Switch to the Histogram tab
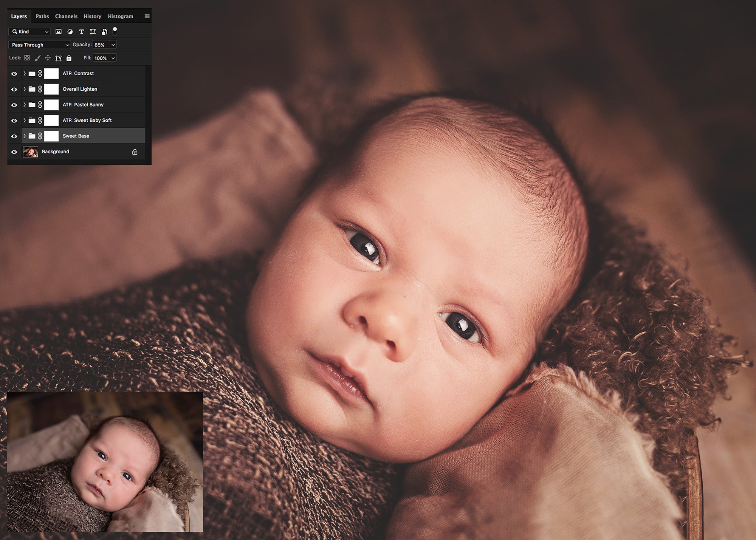756x540 pixels. 120,16
